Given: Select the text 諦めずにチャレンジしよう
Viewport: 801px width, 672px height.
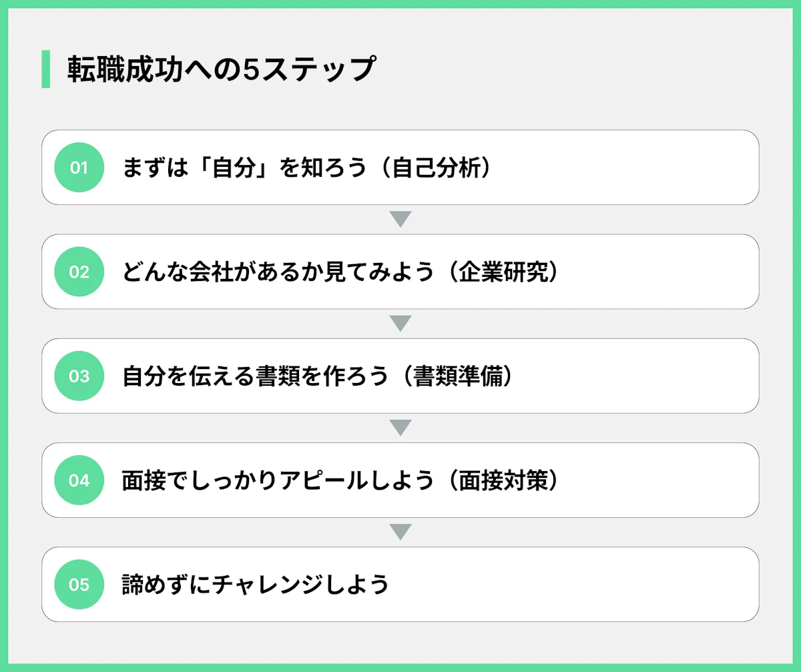Looking at the screenshot, I should 256,585.
